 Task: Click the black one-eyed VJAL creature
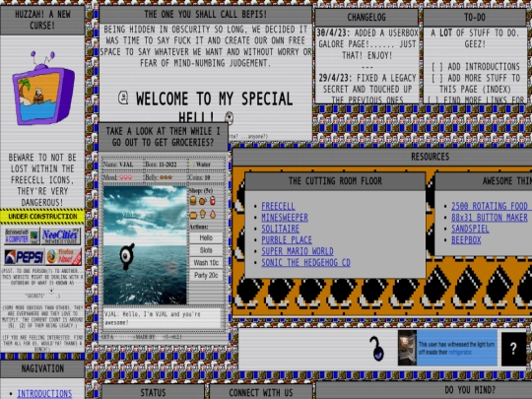pos(127,256)
